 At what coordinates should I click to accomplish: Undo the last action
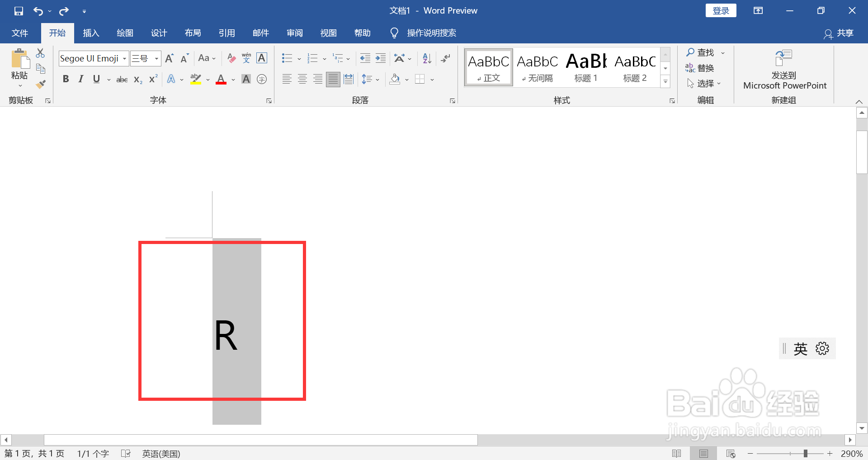(x=38, y=11)
